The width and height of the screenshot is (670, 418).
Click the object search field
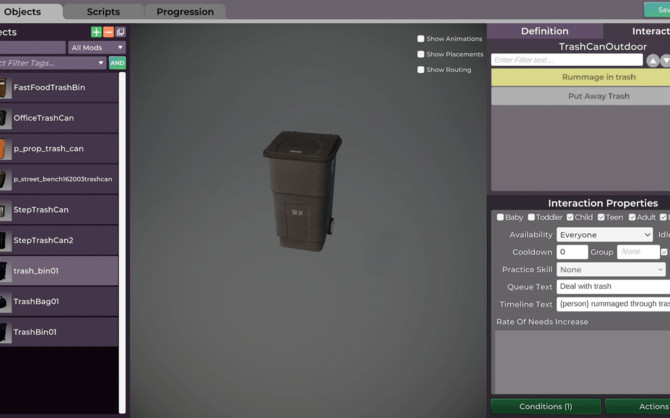click(33, 47)
